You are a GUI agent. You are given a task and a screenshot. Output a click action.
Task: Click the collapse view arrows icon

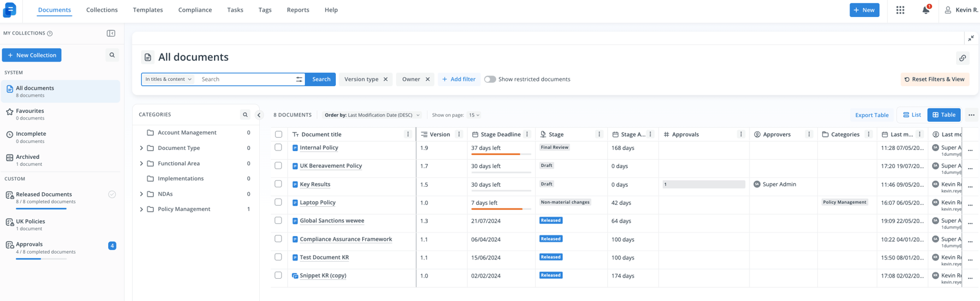pyautogui.click(x=971, y=38)
